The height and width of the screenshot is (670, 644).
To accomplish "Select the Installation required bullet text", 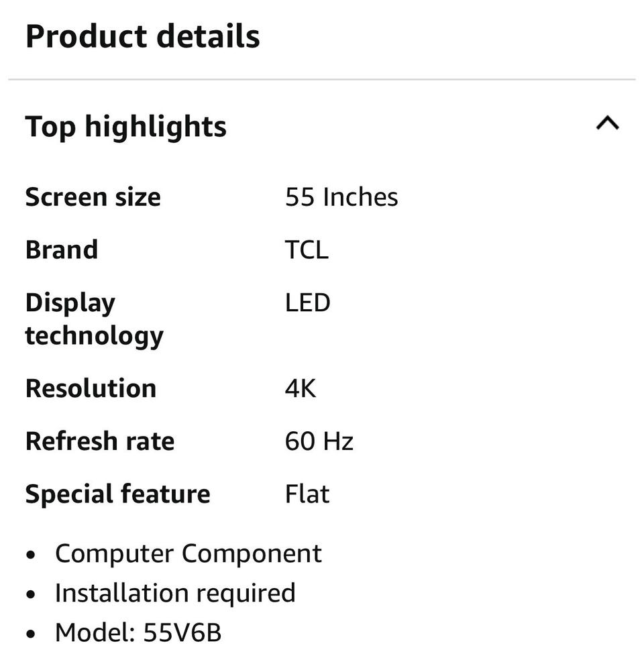I will [175, 593].
